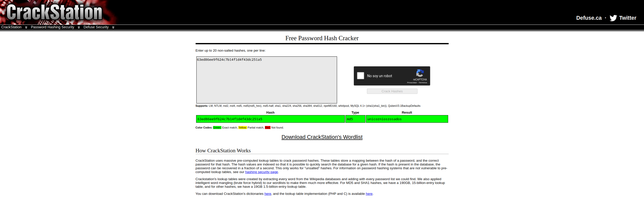Focus the hash input text area
Viewport: 644px width, 210px height.
coord(266,80)
